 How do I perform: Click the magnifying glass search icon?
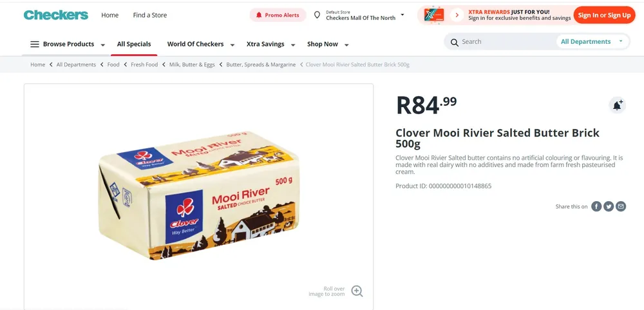[455, 42]
